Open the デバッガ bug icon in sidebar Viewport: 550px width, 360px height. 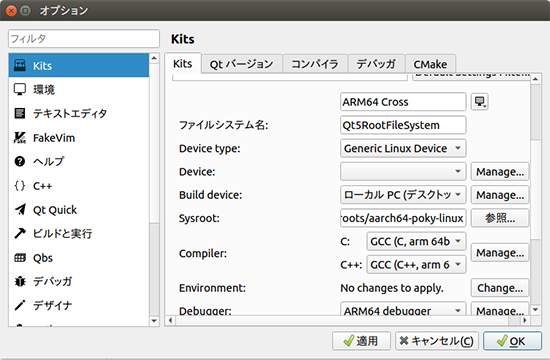(20, 281)
